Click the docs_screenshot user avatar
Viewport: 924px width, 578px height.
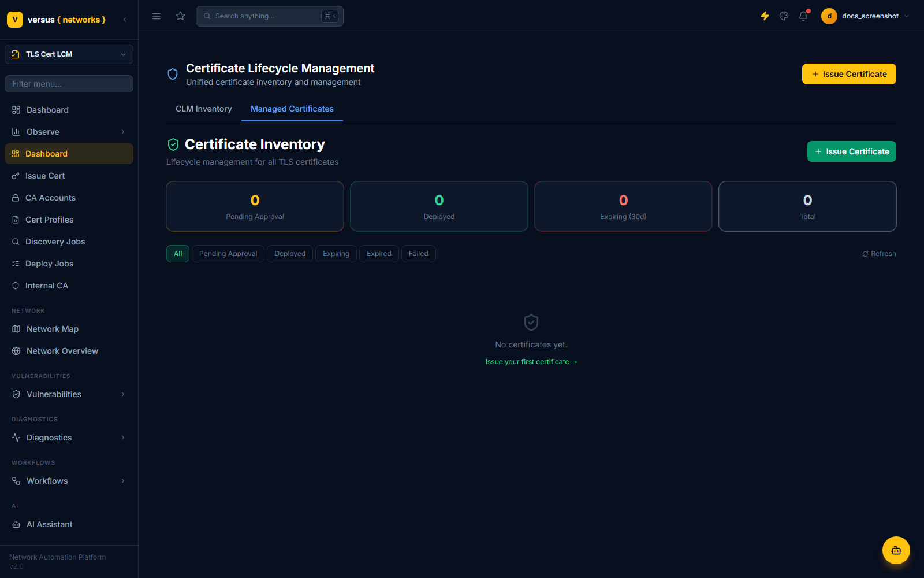pos(829,16)
